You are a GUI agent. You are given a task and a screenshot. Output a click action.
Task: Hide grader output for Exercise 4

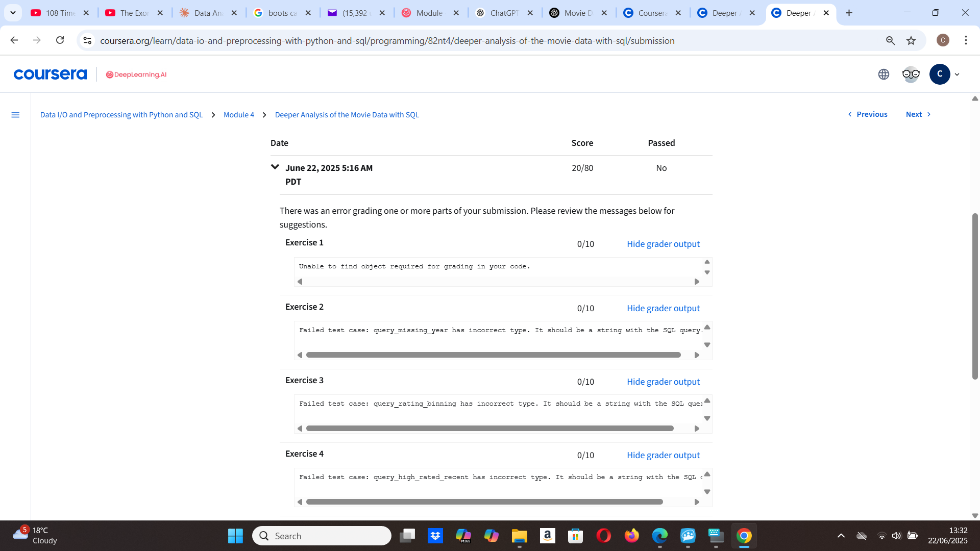663,455
